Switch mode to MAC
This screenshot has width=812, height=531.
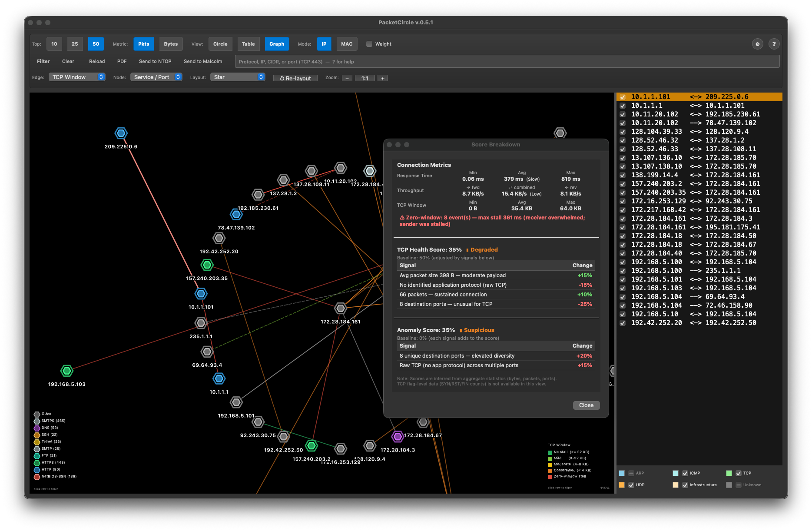tap(347, 44)
